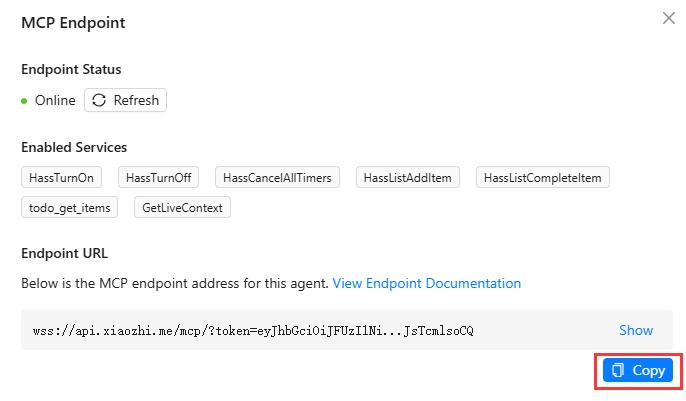Click the Endpoint Status heading
The height and width of the screenshot is (401, 686).
(x=71, y=70)
